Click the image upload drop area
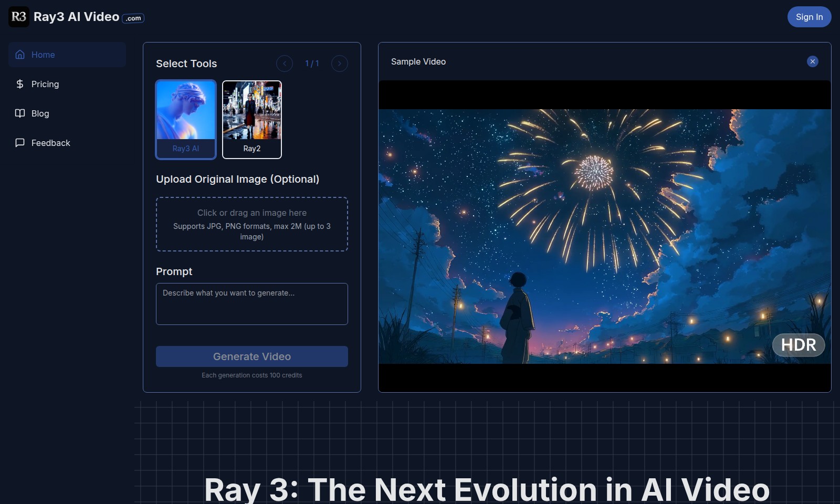 coord(252,224)
